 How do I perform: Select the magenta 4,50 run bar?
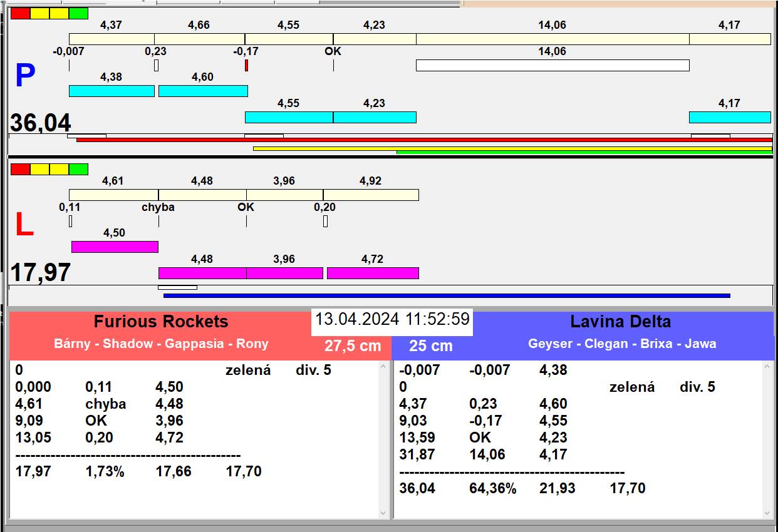pyautogui.click(x=115, y=247)
